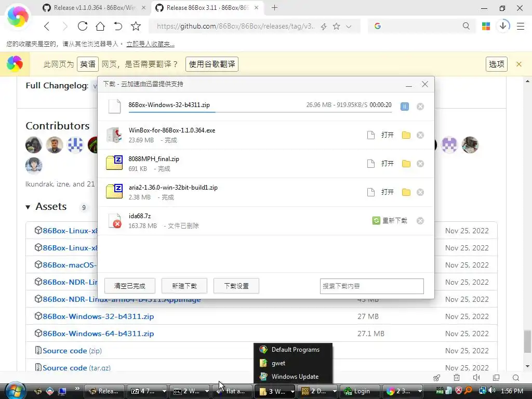Dismiss the translate bar with X

[519, 64]
